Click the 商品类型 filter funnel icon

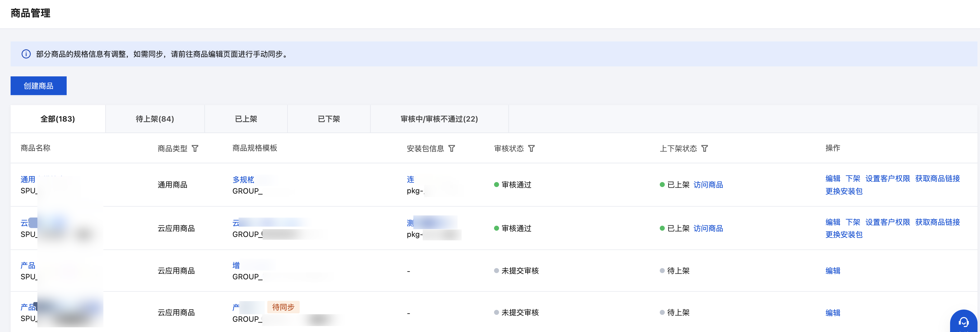(195, 148)
